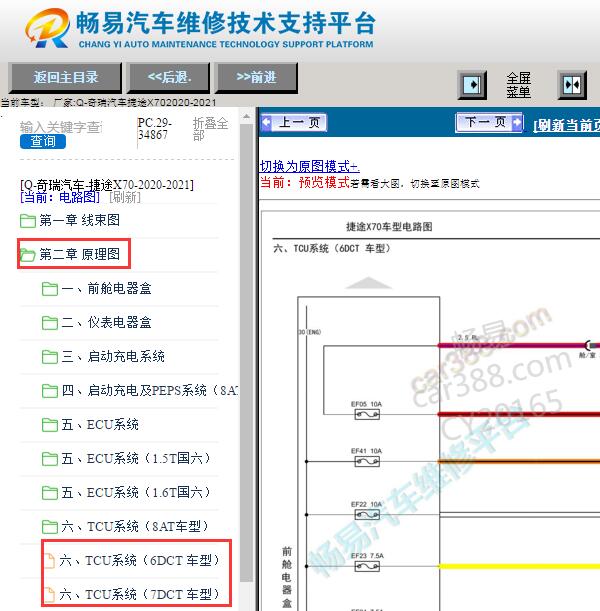Open 四、启动充电及PEPS系统 folder
This screenshot has width=600, height=611.
click(x=150, y=390)
